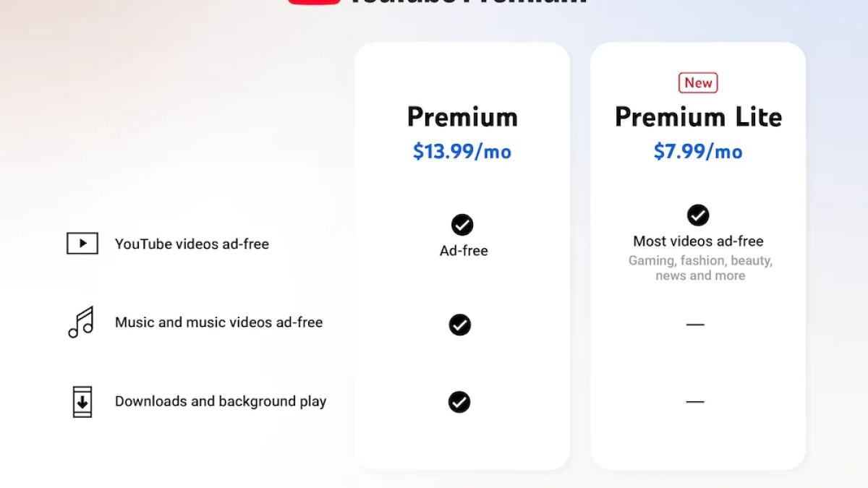The image size is (868, 488).
Task: Click the $13.99/mo price
Action: [462, 152]
